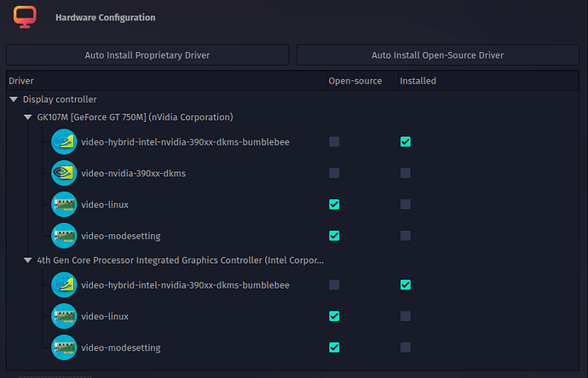This screenshot has height=378, width=588.
Task: Toggle Installed checkbox for GeForce bumblebee driver
Action: point(406,141)
